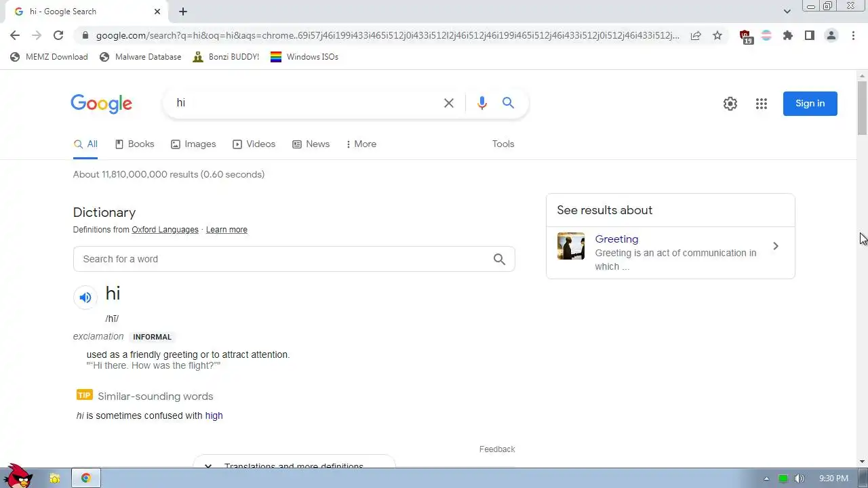Open Google settings gear
Image resolution: width=868 pixels, height=488 pixels.
(x=730, y=104)
